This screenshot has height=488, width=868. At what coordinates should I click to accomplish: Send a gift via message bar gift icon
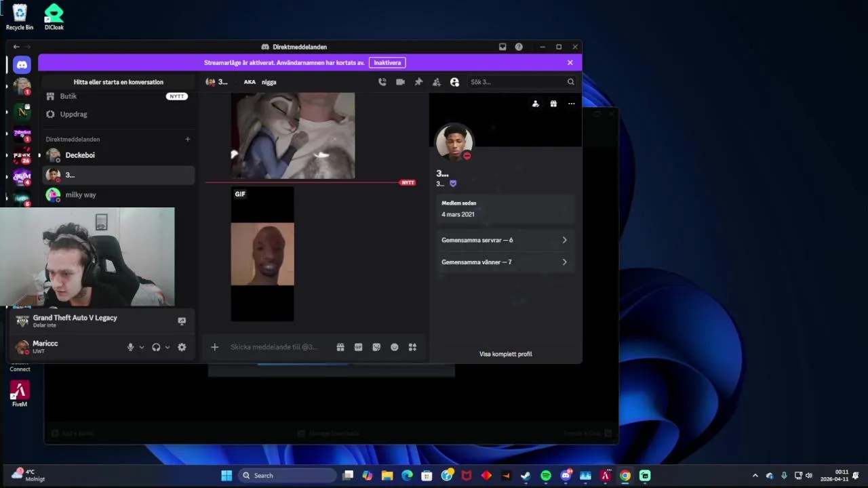coord(340,347)
